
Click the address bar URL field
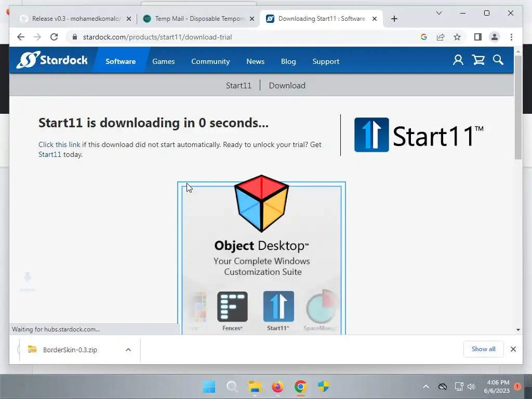point(244,37)
